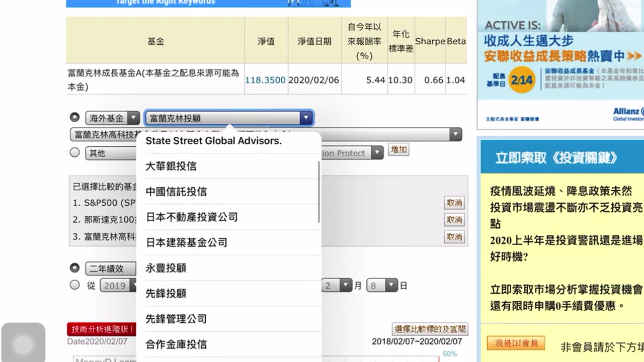Tap the AssistiveTouch floating button
This screenshot has height=362, width=644.
[23, 344]
